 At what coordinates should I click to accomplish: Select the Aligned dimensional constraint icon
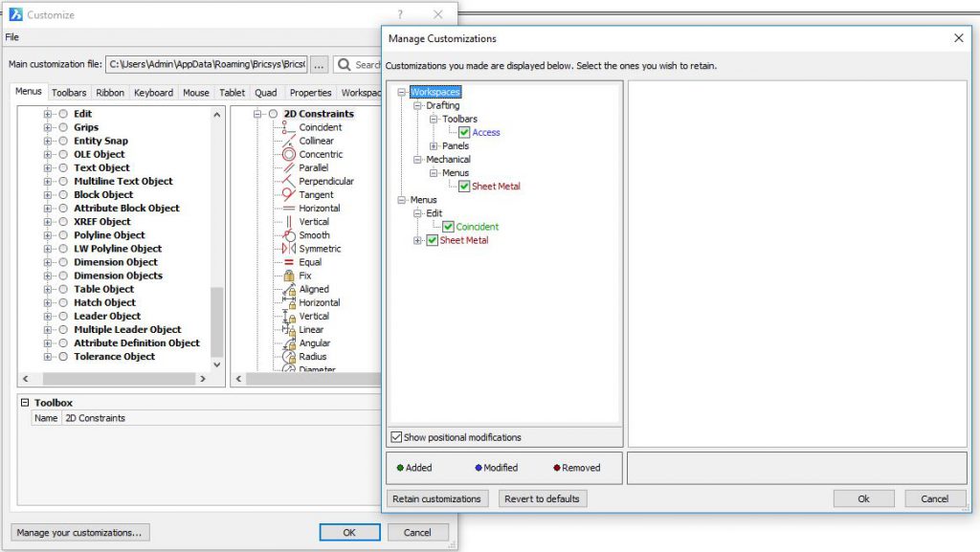[288, 289]
